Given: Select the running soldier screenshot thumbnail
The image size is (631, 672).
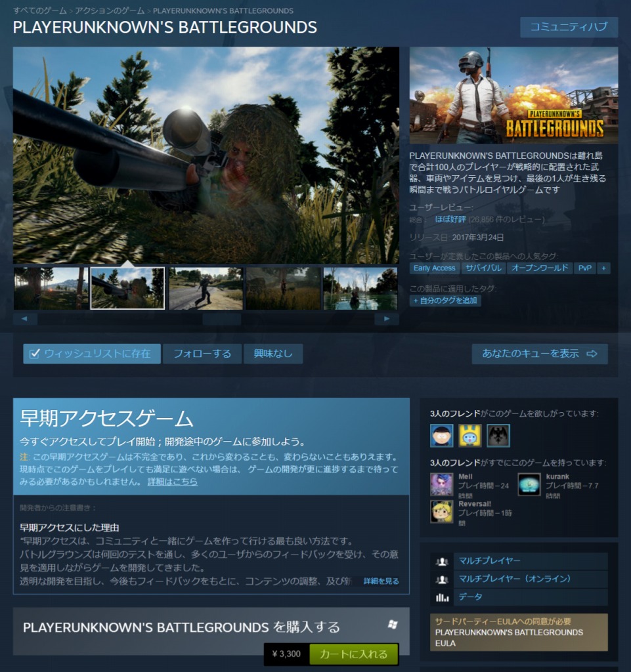Looking at the screenshot, I should pos(206,289).
